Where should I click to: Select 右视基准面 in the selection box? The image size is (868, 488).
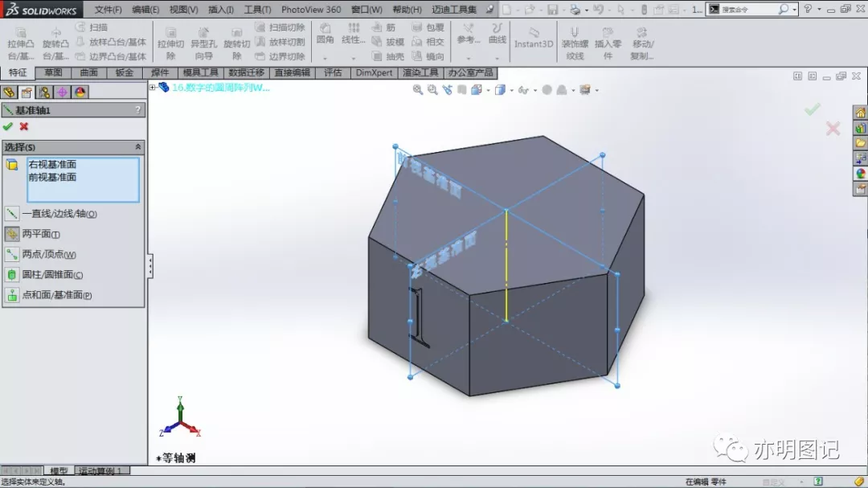click(52, 165)
